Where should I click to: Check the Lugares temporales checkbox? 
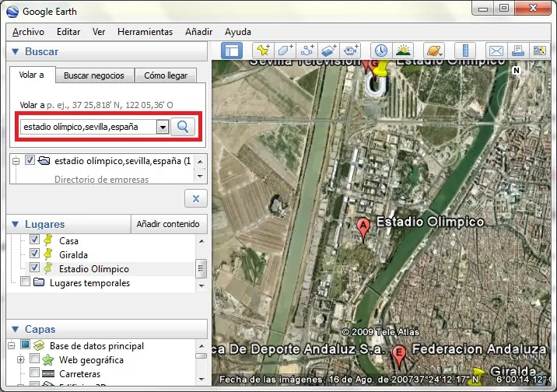(x=25, y=282)
